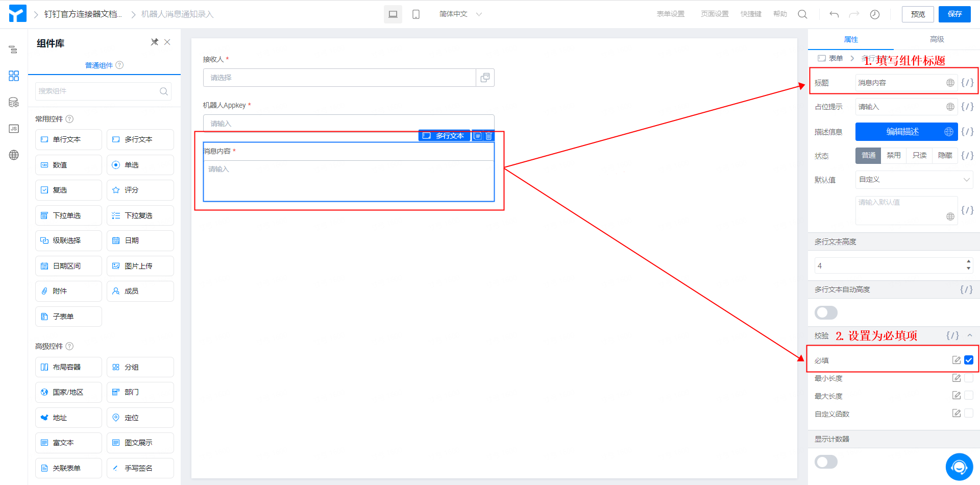Click the 编辑描述 button

(906, 132)
